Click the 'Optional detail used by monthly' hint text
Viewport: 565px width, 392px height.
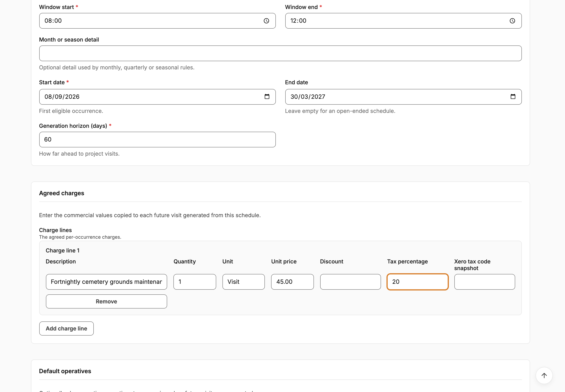(117, 68)
